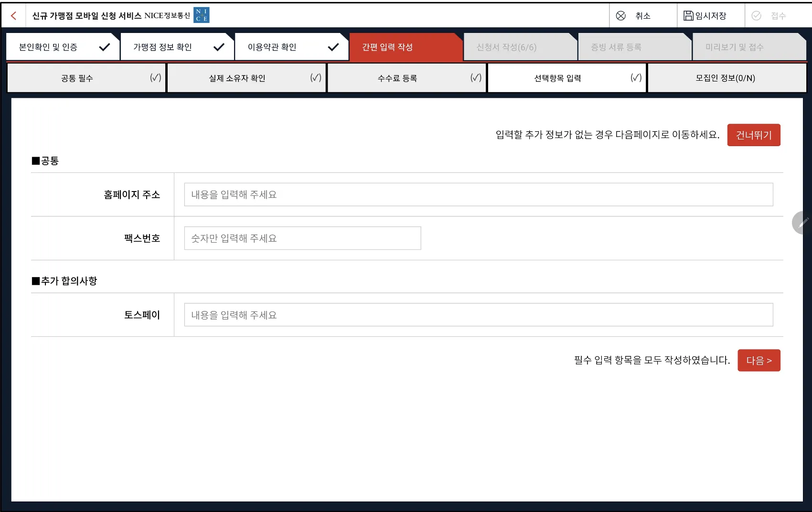Proceed with the 다음 > button
This screenshot has height=512, width=812.
759,360
